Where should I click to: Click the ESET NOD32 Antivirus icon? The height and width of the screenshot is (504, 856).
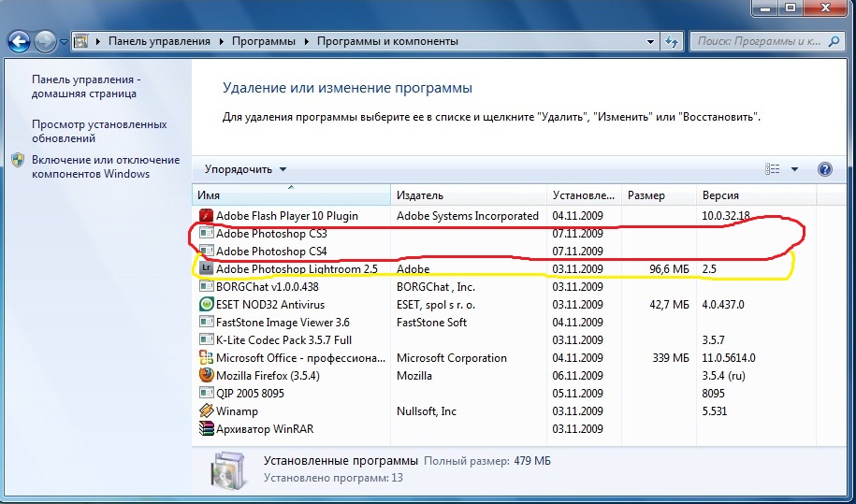207,305
